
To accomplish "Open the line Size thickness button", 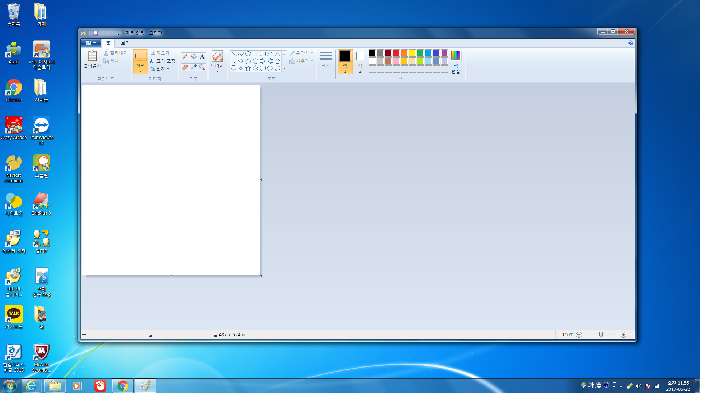I will (326, 59).
